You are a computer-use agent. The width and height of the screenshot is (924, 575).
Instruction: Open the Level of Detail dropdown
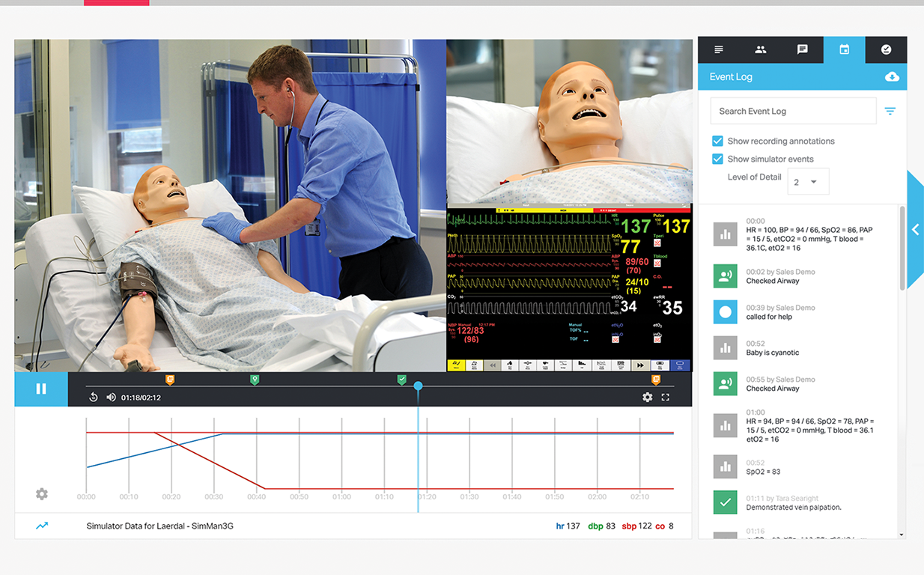pyautogui.click(x=808, y=181)
